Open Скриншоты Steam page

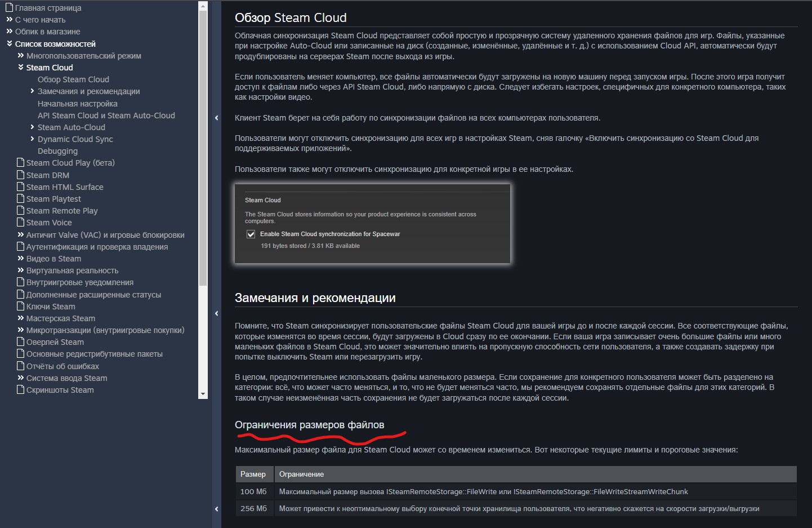pos(60,390)
